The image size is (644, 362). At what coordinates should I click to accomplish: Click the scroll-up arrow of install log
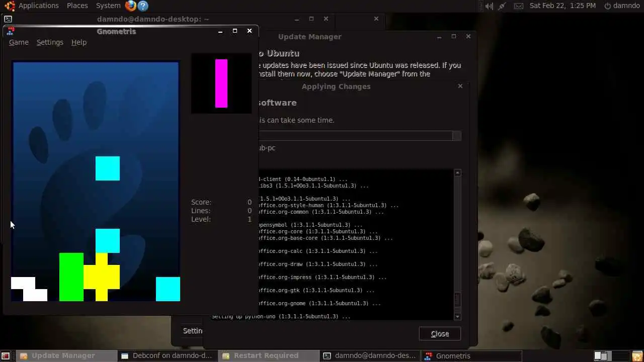click(457, 173)
